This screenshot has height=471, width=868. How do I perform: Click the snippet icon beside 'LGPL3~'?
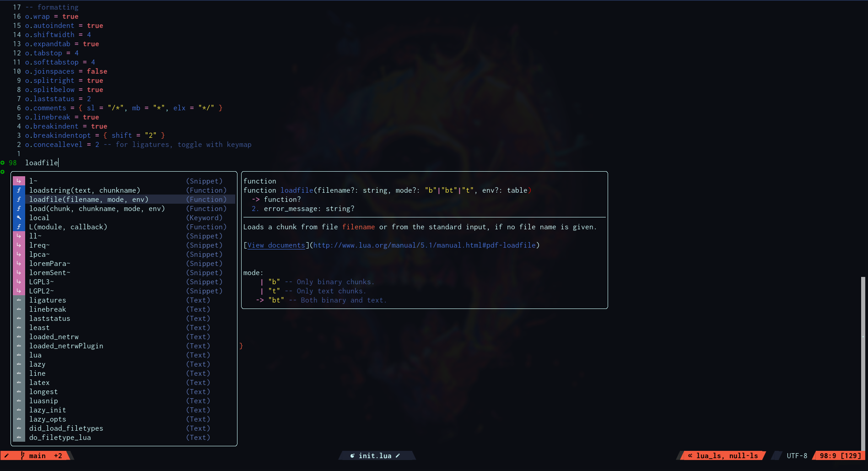pos(19,282)
